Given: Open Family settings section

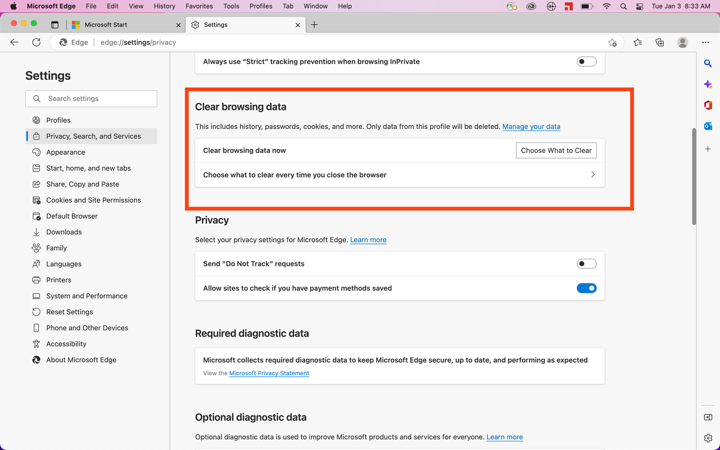Looking at the screenshot, I should [x=91, y=248].
